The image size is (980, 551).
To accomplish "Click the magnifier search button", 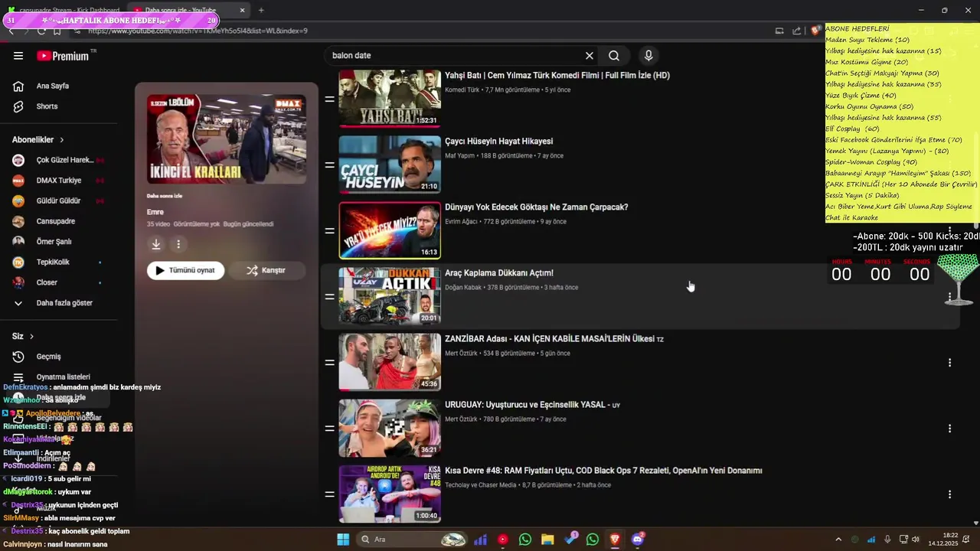I will pos(614,56).
